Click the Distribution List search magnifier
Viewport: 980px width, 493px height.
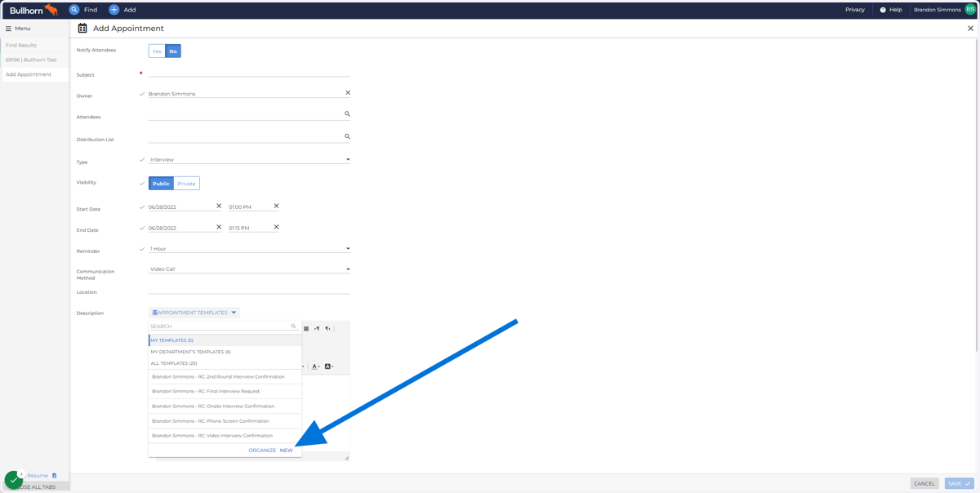347,136
